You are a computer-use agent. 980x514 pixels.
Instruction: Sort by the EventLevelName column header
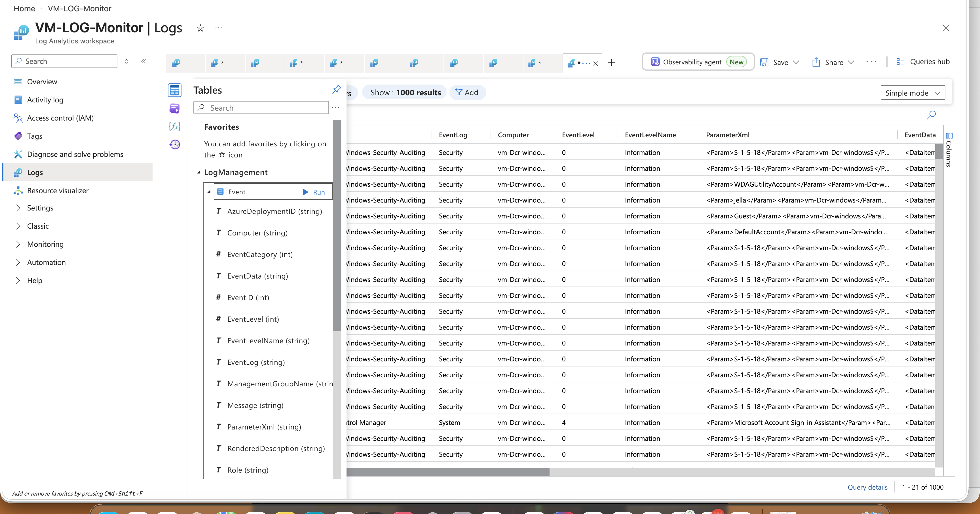coord(650,135)
